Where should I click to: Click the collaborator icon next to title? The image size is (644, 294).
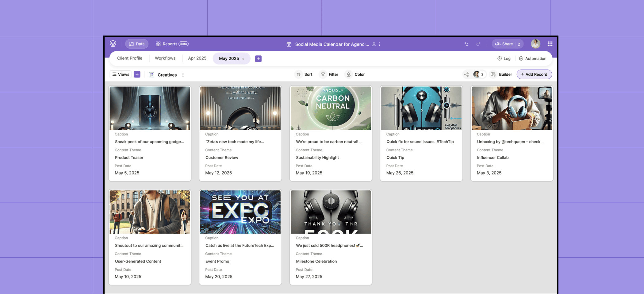point(374,44)
